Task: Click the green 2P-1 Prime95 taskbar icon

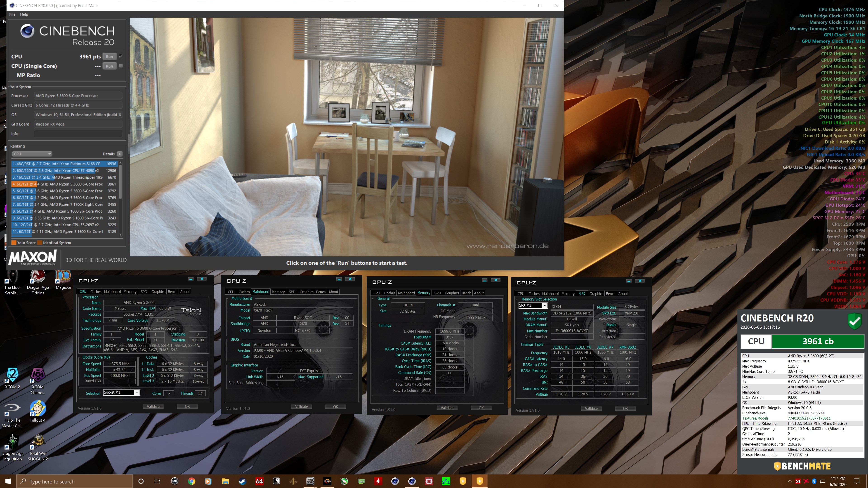Action: pyautogui.click(x=446, y=481)
